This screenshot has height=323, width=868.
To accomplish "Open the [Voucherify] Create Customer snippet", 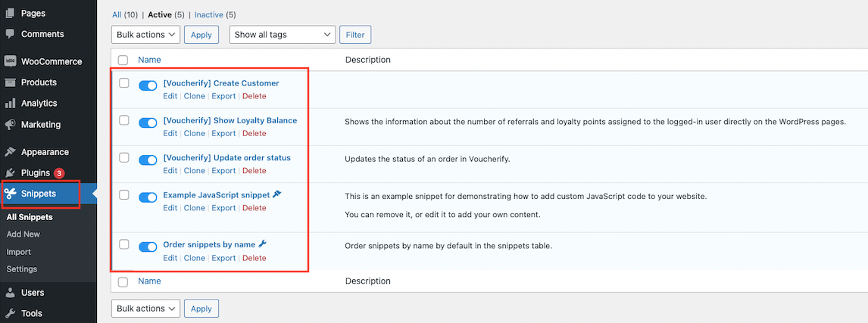I will [221, 83].
